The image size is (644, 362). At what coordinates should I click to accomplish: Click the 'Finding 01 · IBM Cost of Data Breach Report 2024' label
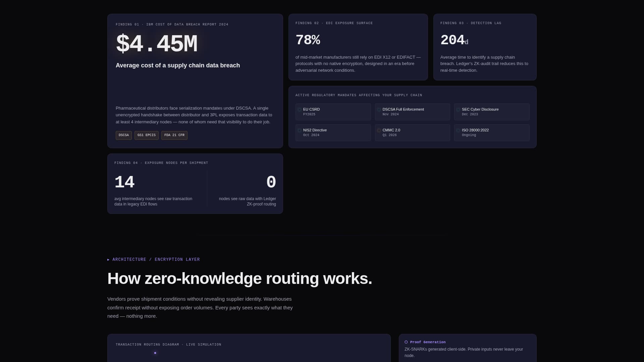click(172, 24)
